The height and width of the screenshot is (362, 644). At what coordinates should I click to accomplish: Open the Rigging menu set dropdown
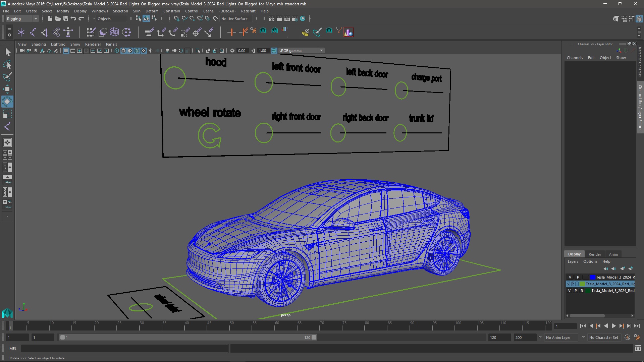click(22, 19)
